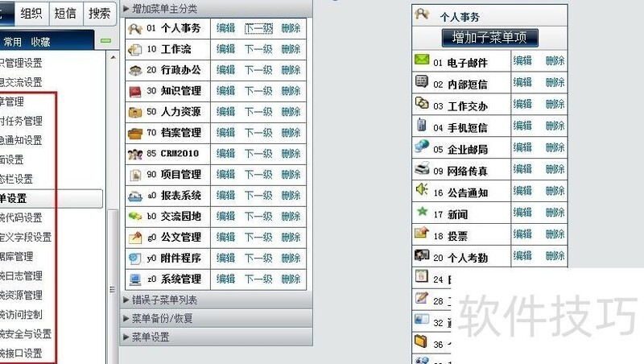The image size is (644, 364).
Task: Click the 系统管理 computer icon
Action: click(x=135, y=279)
